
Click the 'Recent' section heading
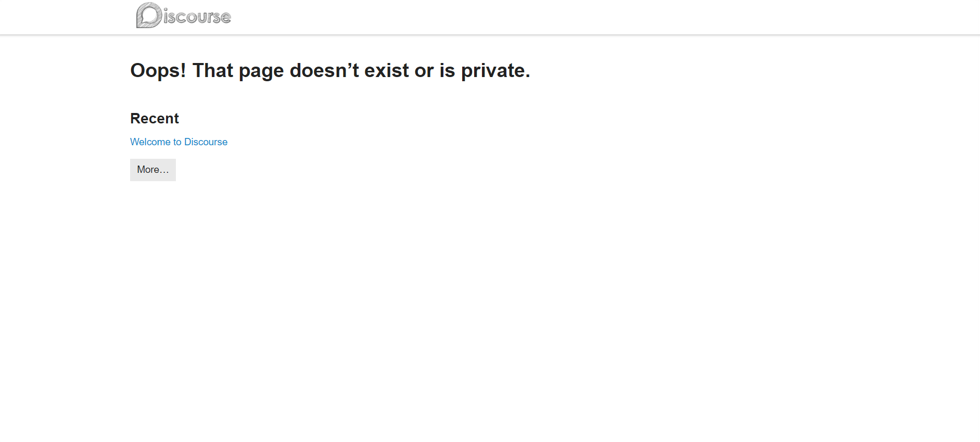point(154,119)
